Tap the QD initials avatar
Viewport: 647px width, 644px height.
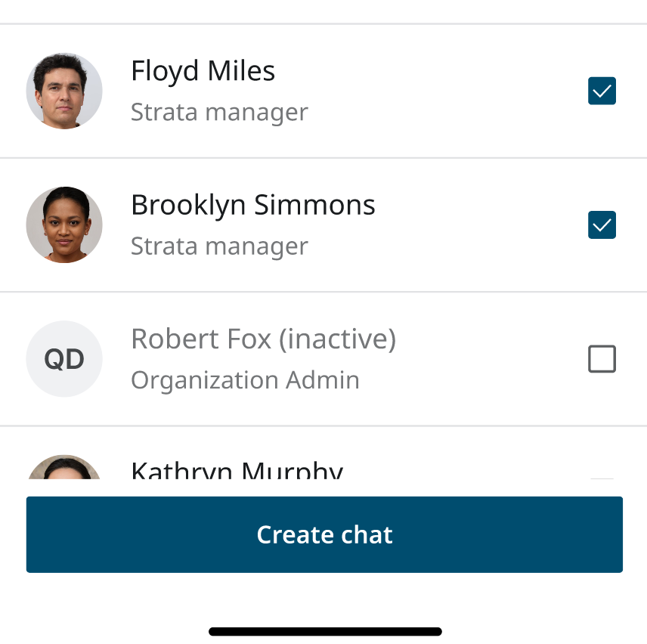(x=64, y=359)
